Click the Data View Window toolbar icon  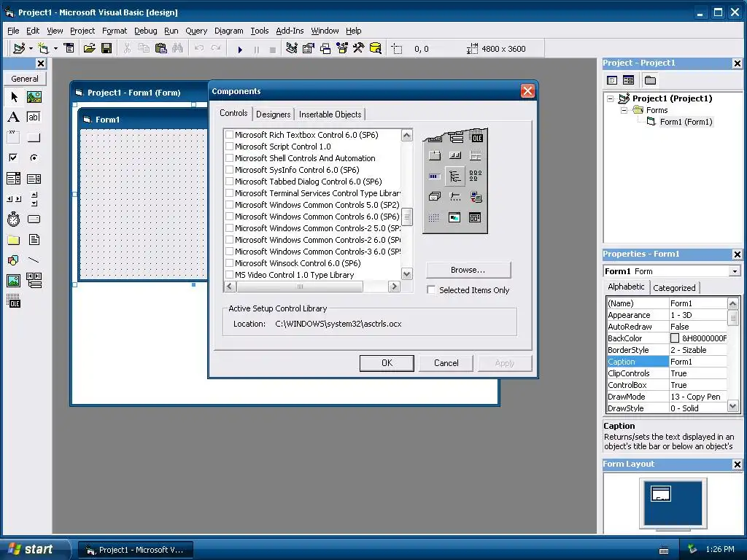pyautogui.click(x=376, y=49)
